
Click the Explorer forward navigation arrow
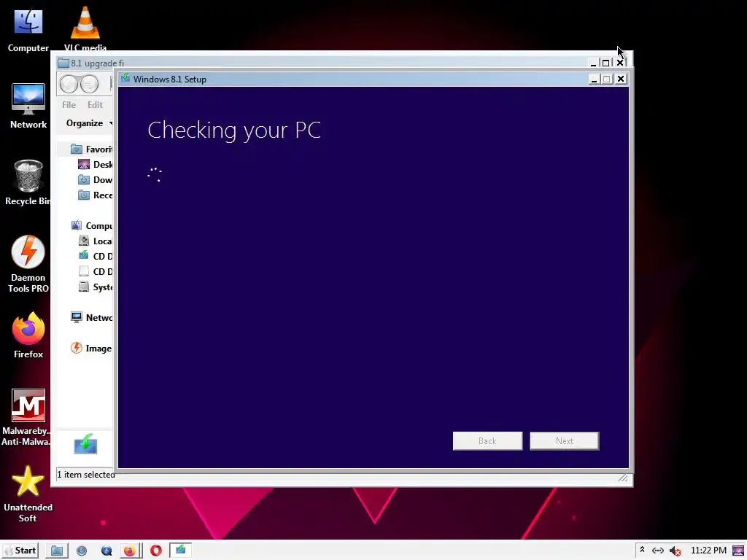click(x=89, y=85)
